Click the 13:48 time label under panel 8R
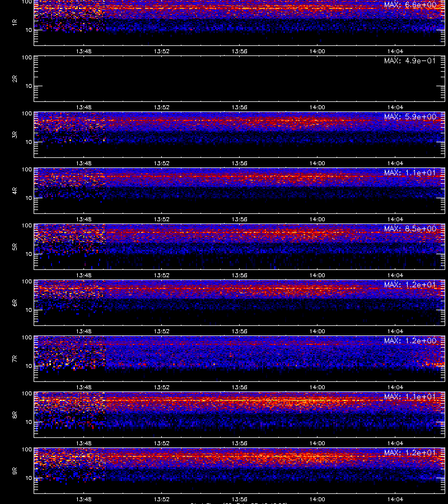 point(83,443)
